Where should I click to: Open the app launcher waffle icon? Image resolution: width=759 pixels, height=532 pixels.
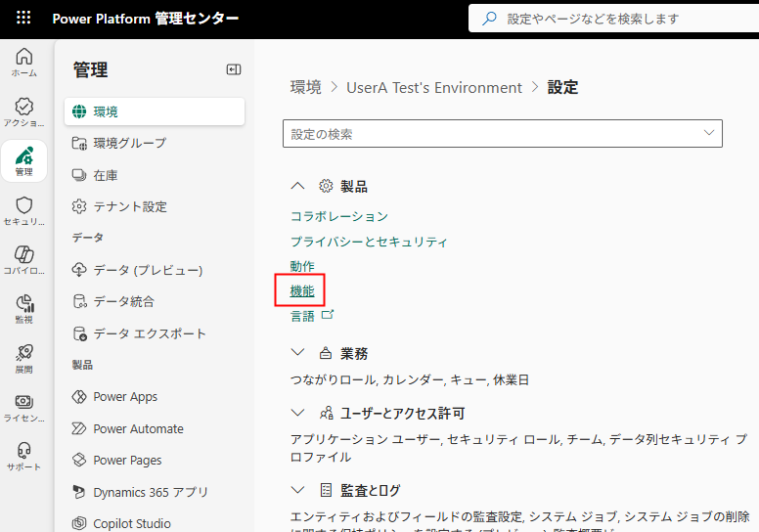coord(23,19)
